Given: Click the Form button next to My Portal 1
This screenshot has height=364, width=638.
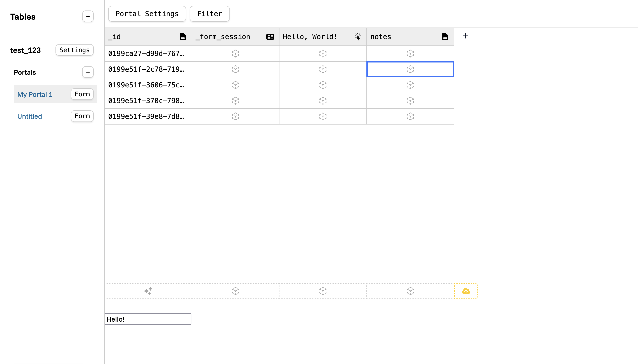Looking at the screenshot, I should click(x=82, y=94).
